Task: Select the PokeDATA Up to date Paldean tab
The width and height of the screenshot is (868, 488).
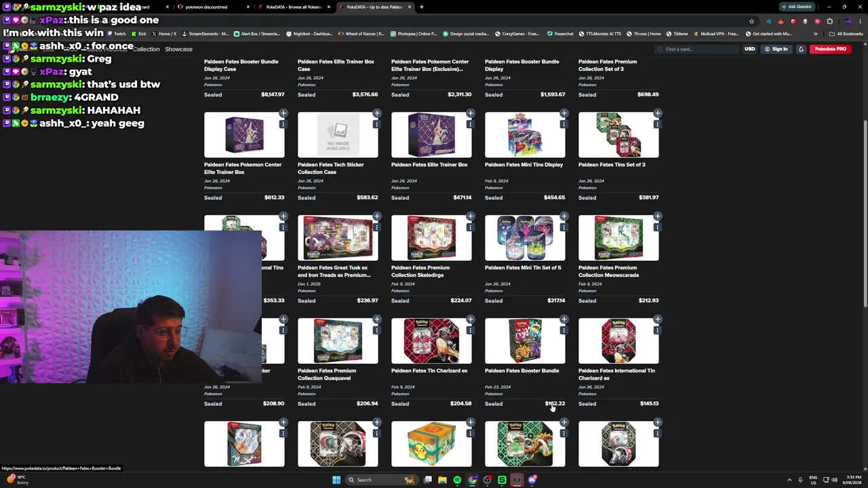Action: point(374,7)
